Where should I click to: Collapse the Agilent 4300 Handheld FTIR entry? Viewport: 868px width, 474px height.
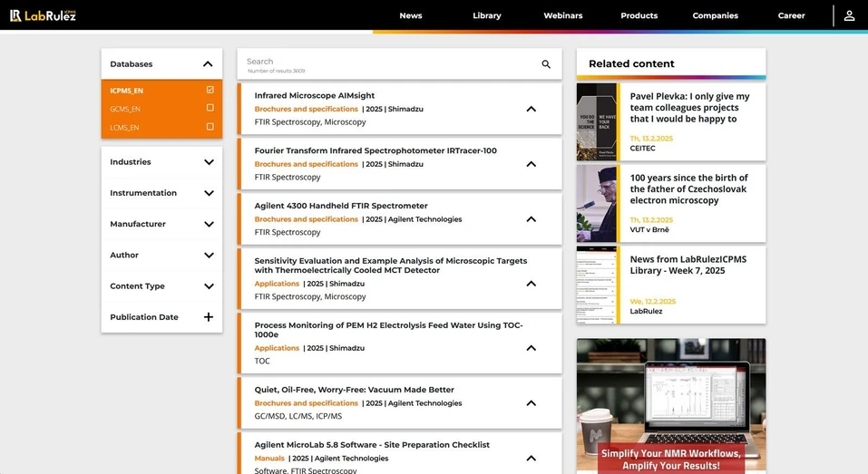531,219
